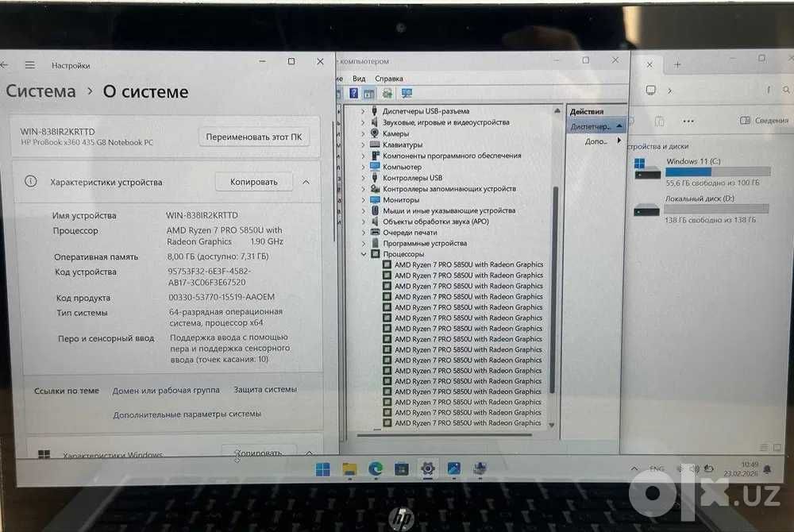
Task: Click the Клавиатуры keyboard icon
Action: click(376, 145)
